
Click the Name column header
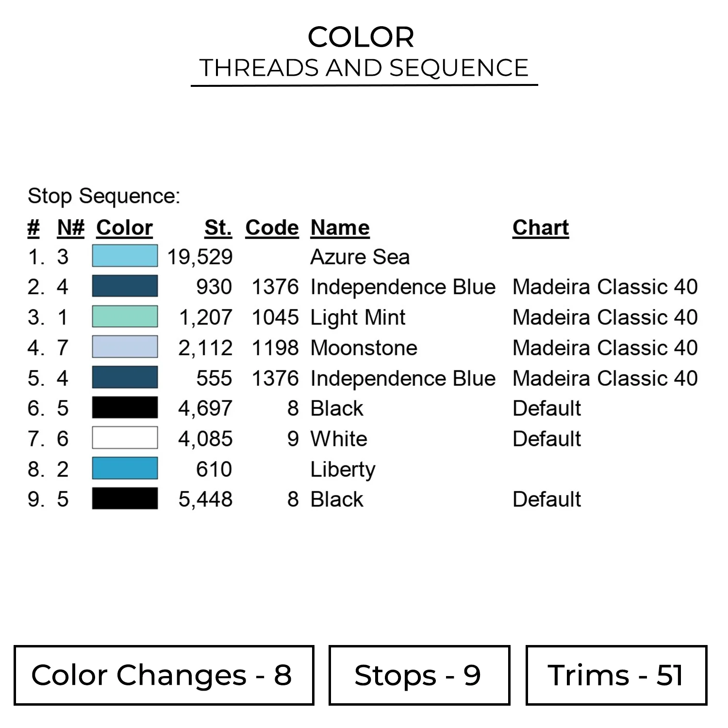tap(340, 228)
